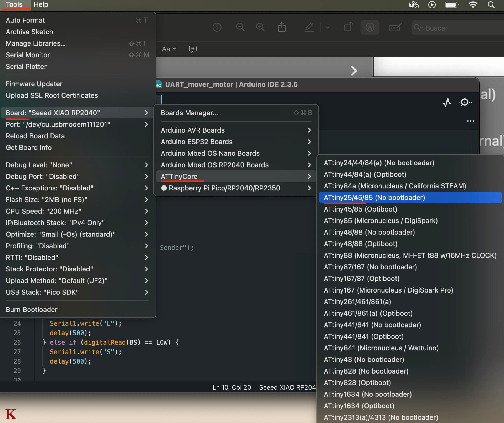The width and height of the screenshot is (504, 423).
Task: Click info icon in Preview toolbar
Action: pyautogui.click(x=217, y=27)
